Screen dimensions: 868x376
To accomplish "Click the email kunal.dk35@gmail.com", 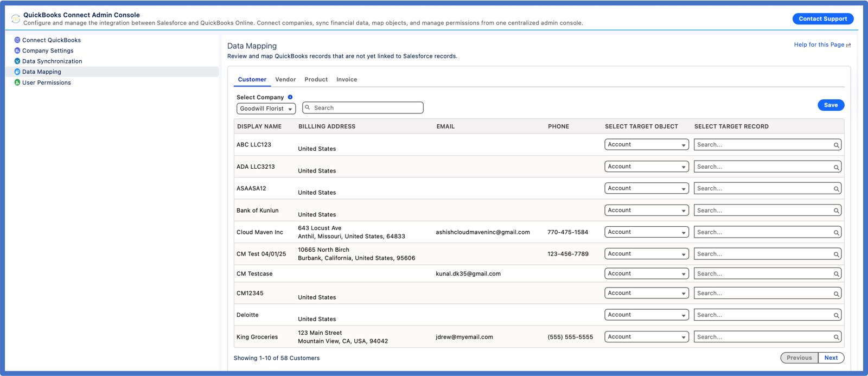I will [468, 274].
